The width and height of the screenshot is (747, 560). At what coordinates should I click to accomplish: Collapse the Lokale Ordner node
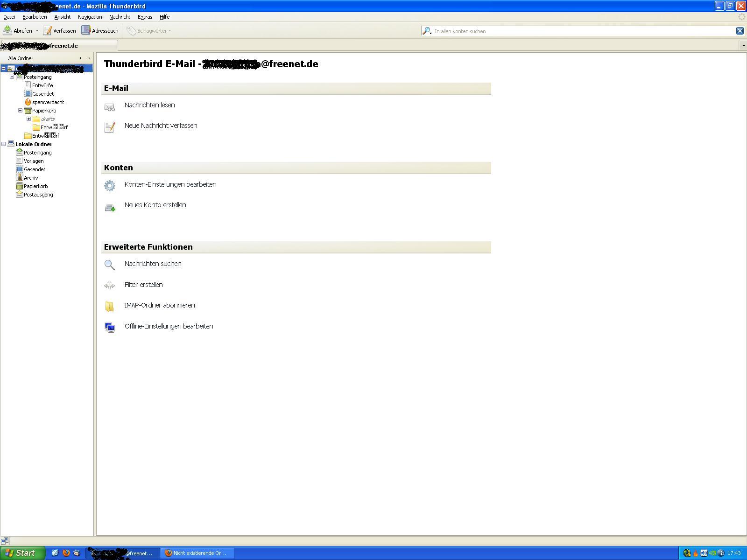point(4,144)
